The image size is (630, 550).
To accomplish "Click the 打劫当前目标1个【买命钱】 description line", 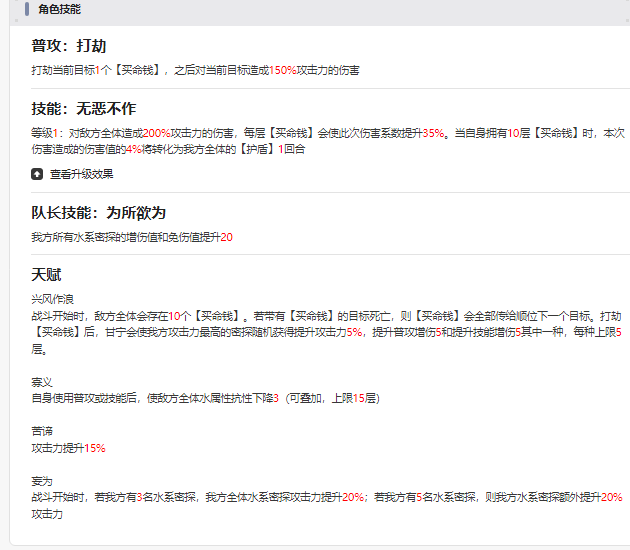I will pyautogui.click(x=195, y=70).
